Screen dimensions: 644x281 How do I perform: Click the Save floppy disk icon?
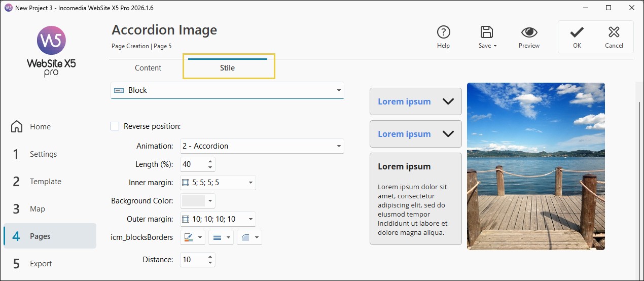pyautogui.click(x=486, y=32)
